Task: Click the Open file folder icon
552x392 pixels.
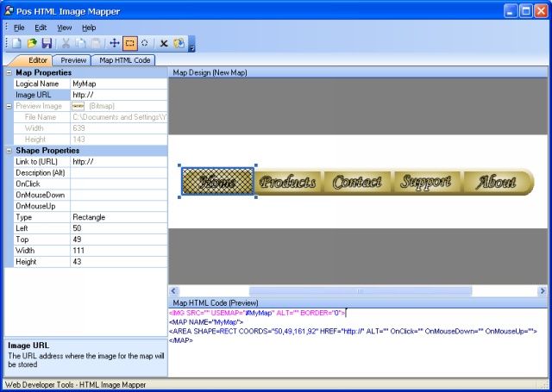Action: pyautogui.click(x=32, y=43)
